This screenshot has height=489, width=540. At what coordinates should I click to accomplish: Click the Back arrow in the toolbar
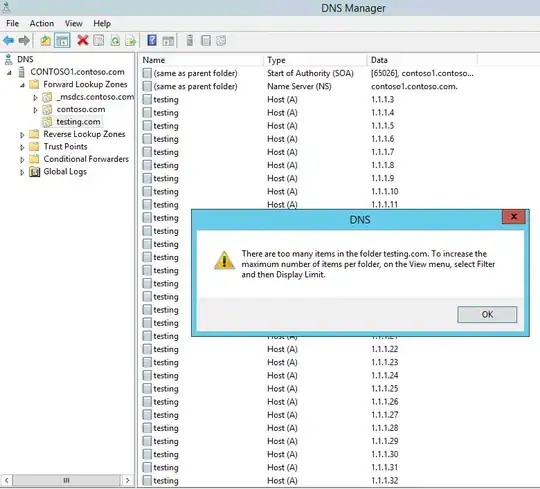[8, 41]
